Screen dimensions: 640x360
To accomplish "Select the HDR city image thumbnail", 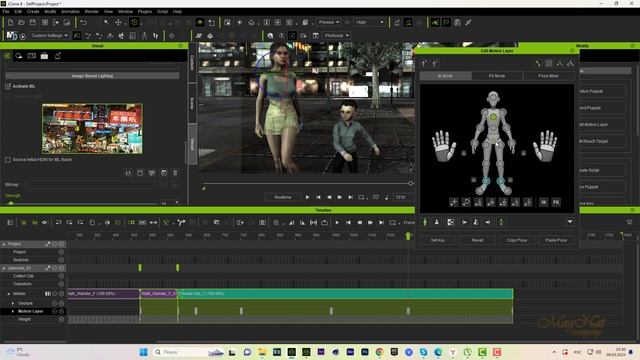I will click(x=92, y=129).
